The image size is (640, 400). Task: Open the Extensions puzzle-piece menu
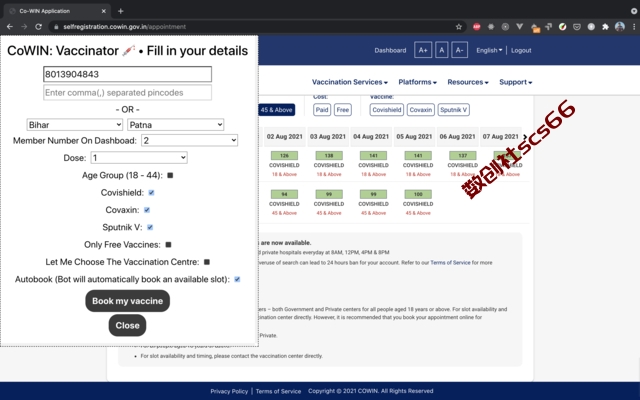point(605,27)
